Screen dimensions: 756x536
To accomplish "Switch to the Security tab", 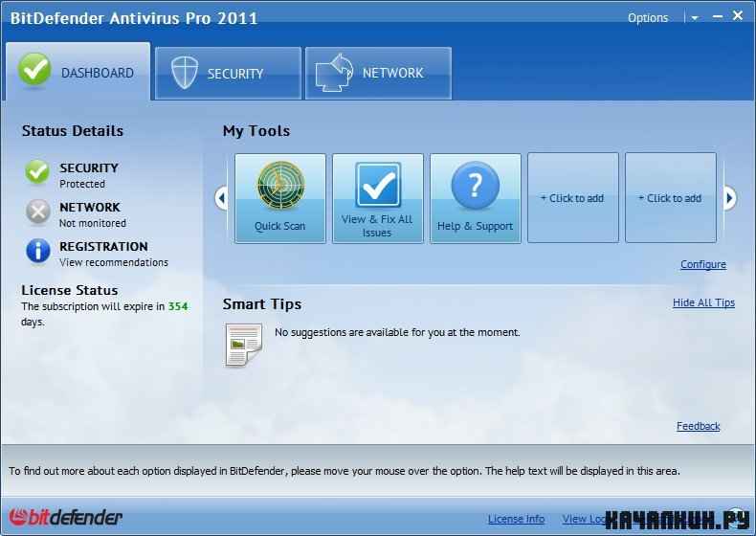I will pos(228,74).
